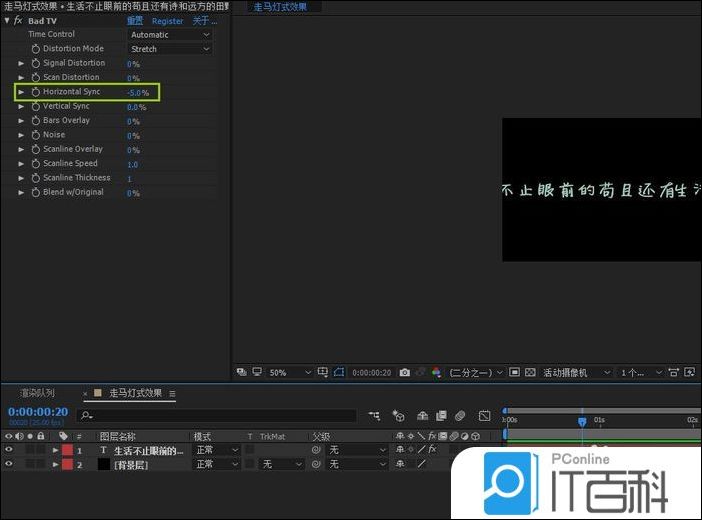
Task: Hide the 背景层 layer visibility eye
Action: point(9,464)
